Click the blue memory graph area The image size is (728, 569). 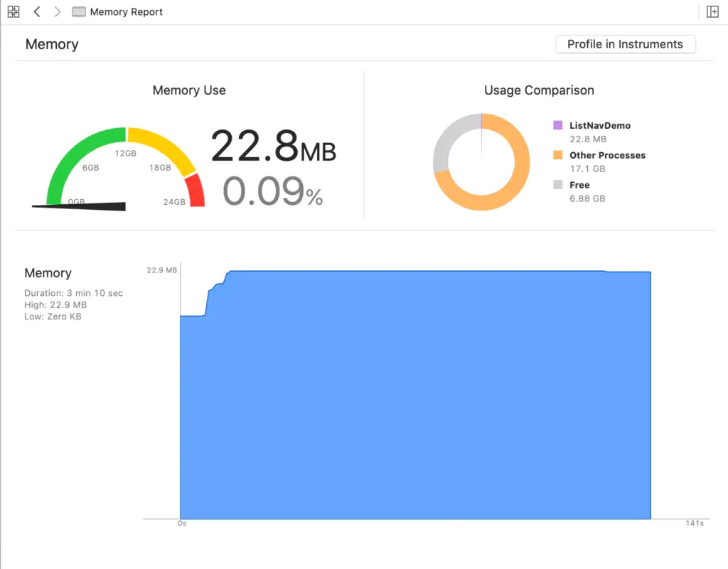(x=415, y=395)
